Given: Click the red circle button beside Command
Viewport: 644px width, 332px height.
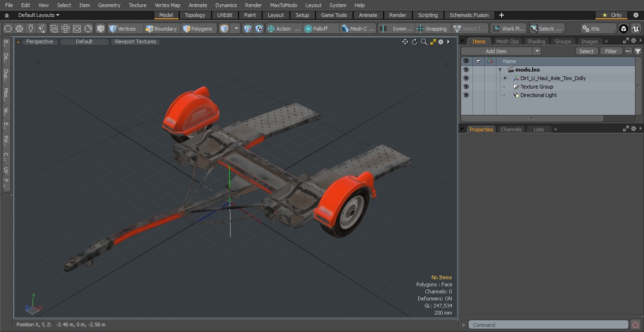Looking at the screenshot, I should point(636,325).
